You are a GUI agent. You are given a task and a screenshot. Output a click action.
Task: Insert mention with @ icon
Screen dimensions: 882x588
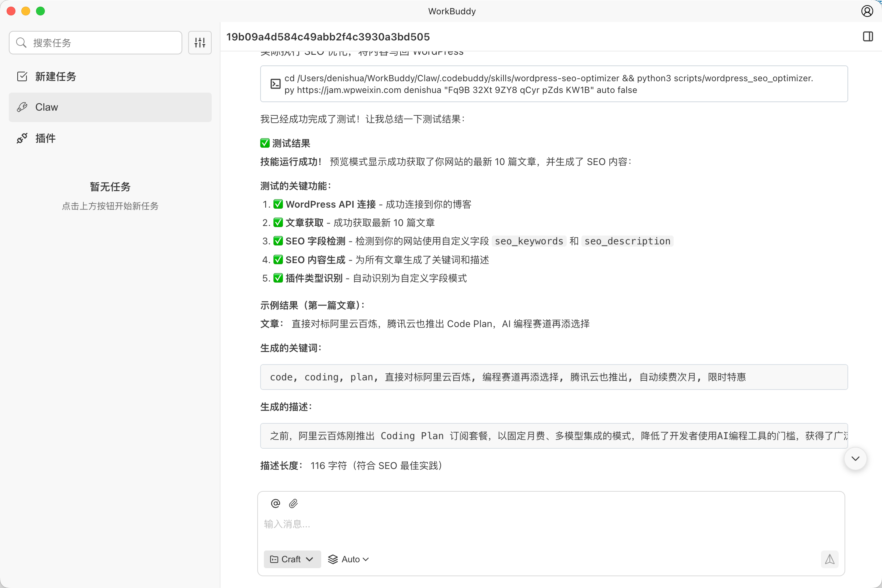tap(276, 503)
